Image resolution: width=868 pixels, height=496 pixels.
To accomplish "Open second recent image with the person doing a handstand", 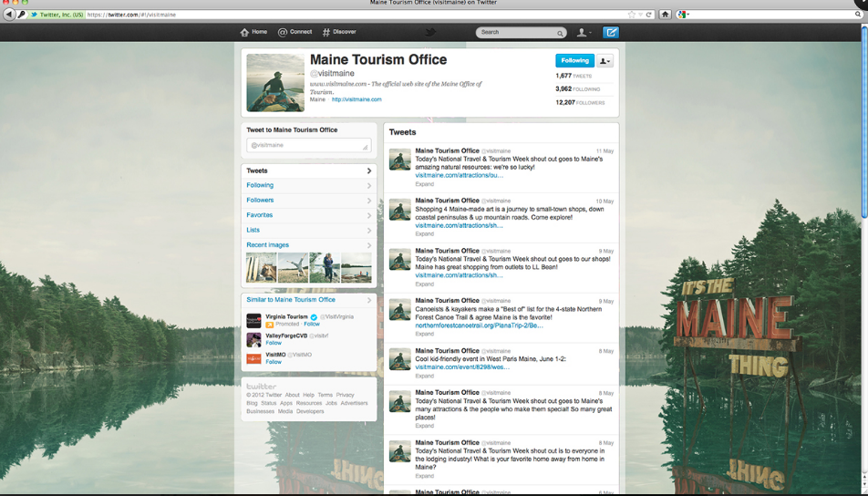I will tap(293, 268).
